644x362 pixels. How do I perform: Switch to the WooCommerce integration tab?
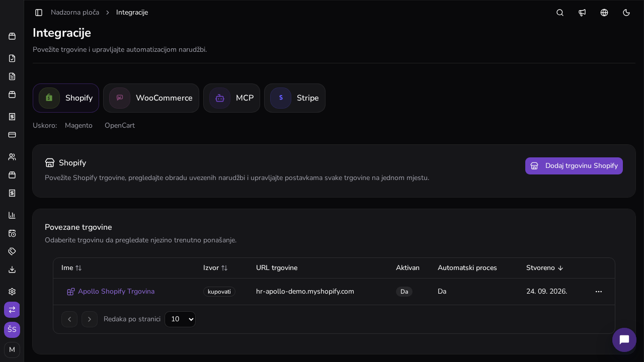[151, 98]
